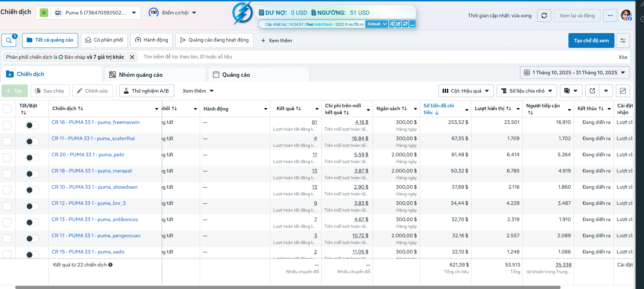Click Xóa to clear all filters
The height and width of the screenshot is (289, 644).
(x=623, y=57)
